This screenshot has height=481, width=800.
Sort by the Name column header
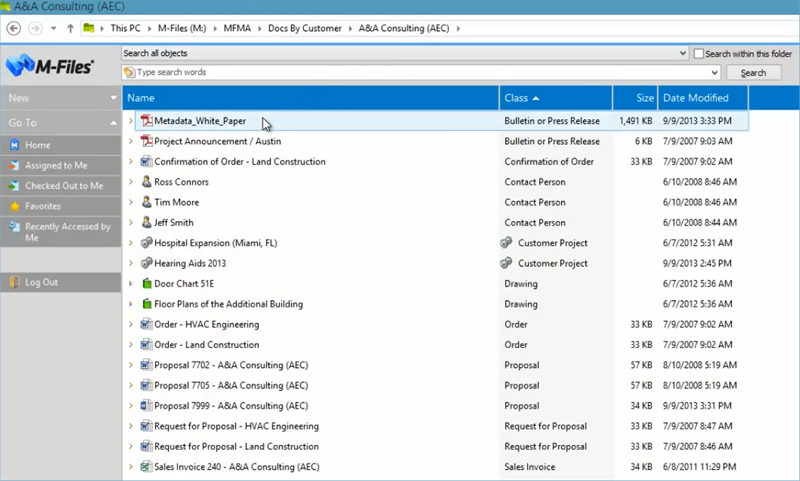(x=311, y=98)
